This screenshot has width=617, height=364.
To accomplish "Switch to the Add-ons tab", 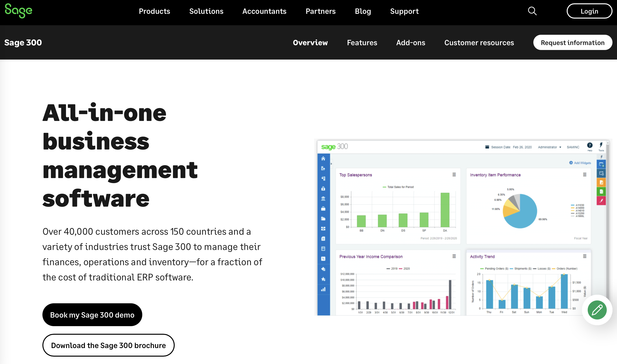I will 411,42.
